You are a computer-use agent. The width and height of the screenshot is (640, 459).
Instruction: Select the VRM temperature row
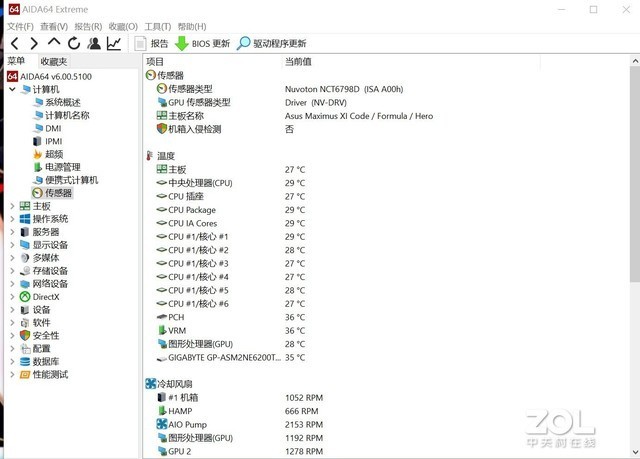tap(231, 330)
